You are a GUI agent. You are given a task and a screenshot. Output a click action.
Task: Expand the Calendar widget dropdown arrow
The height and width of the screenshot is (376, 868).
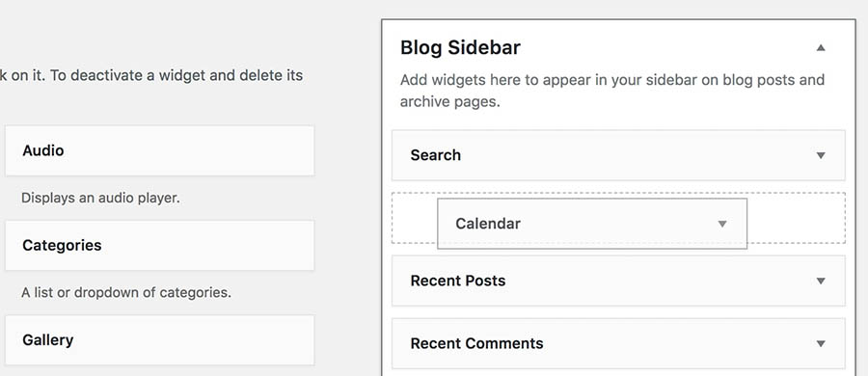[721, 224]
